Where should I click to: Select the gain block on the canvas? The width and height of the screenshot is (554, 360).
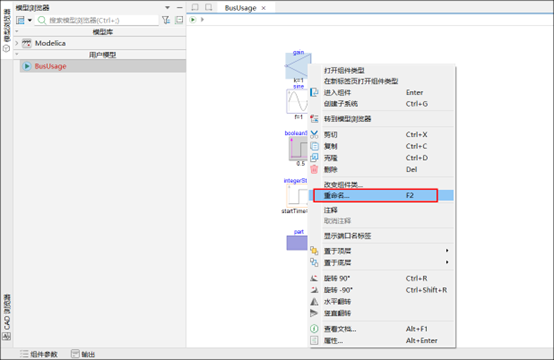point(298,66)
